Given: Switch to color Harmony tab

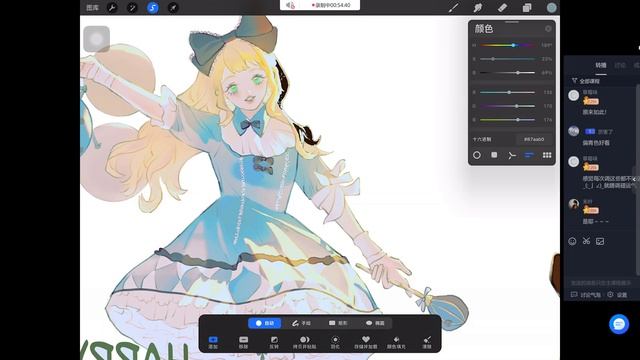Looking at the screenshot, I should click(512, 155).
